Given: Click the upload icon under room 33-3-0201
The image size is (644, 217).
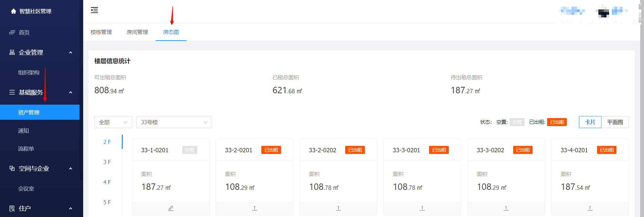Looking at the screenshot, I should (422, 208).
